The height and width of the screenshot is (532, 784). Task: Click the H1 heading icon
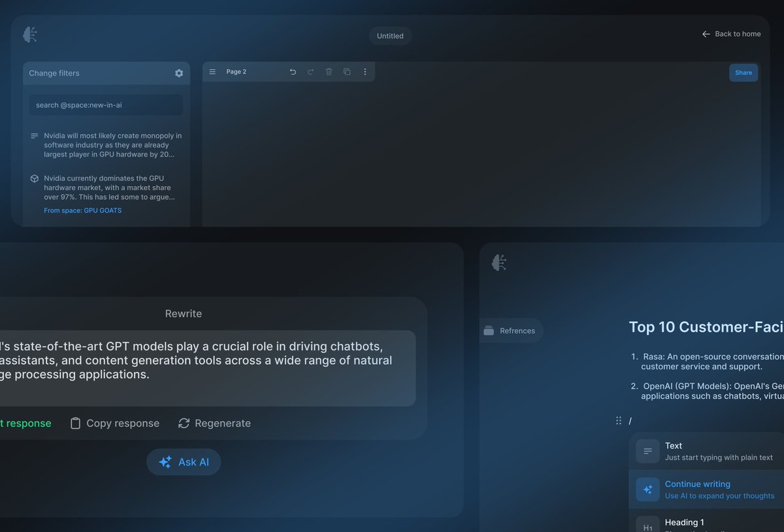click(647, 525)
